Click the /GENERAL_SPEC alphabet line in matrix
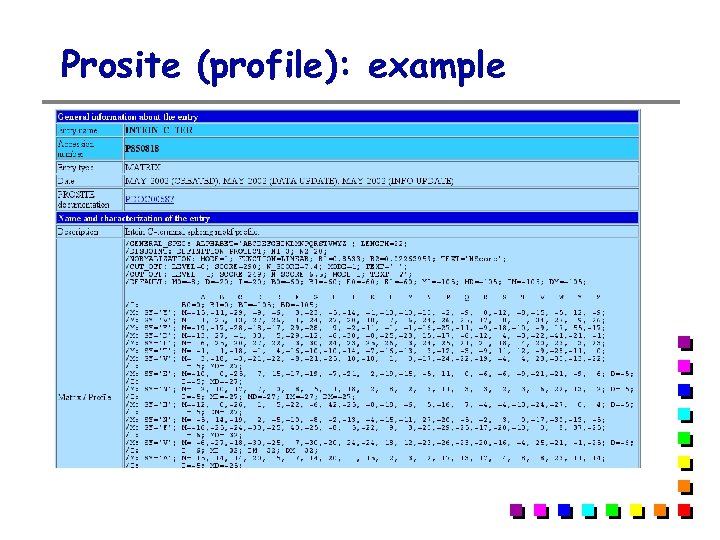This screenshot has height=540, width=720. pos(266,243)
